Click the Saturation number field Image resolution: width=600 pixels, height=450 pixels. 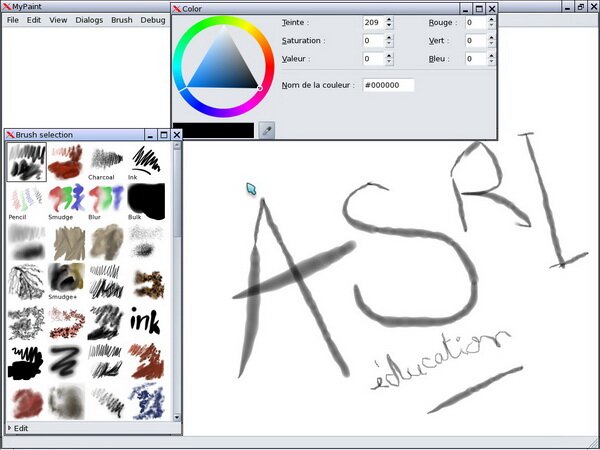pyautogui.click(x=373, y=41)
